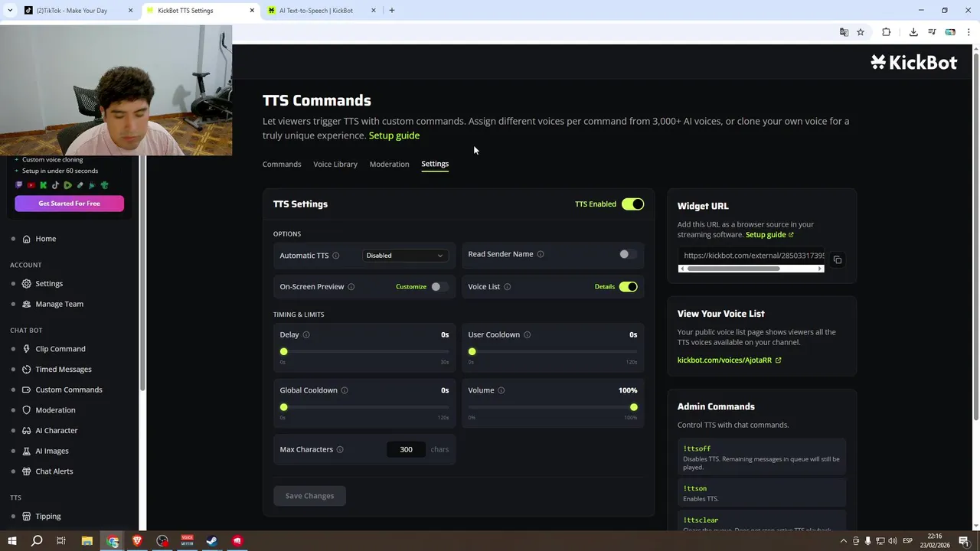Toggle the Read Sender Name switch

click(x=628, y=254)
